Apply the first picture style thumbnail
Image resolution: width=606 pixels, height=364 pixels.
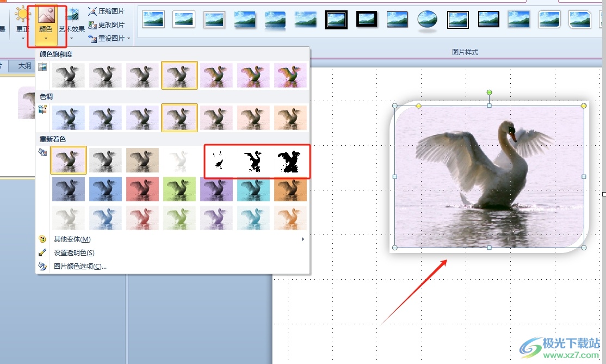coord(153,20)
